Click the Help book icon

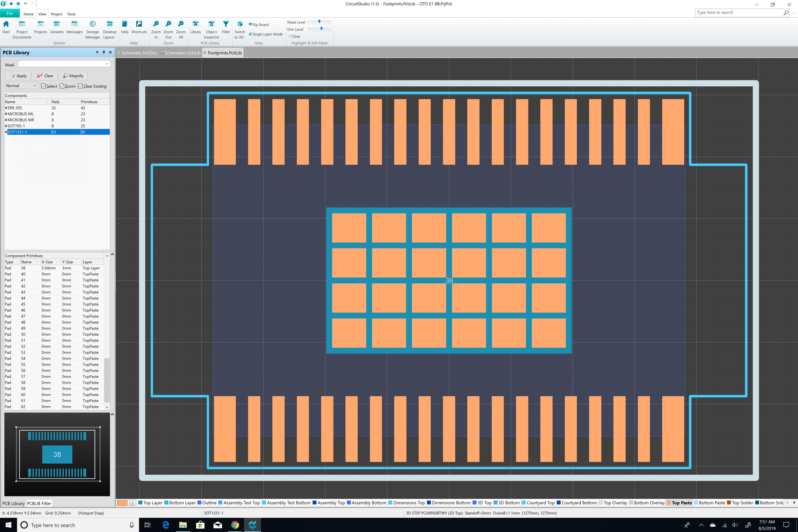pos(125,27)
